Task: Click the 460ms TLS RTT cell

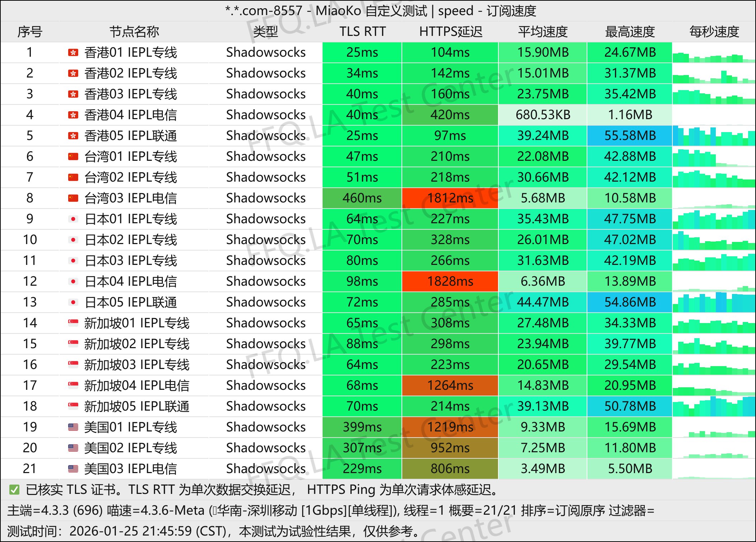Action: 362,198
